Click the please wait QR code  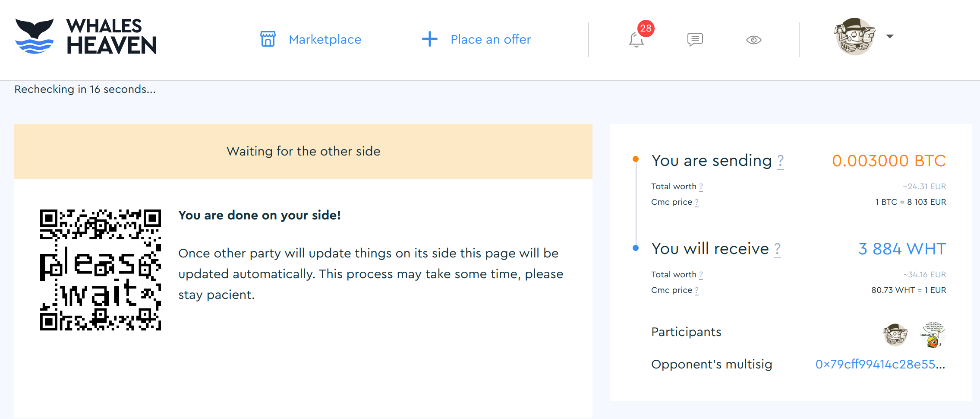[x=101, y=270]
